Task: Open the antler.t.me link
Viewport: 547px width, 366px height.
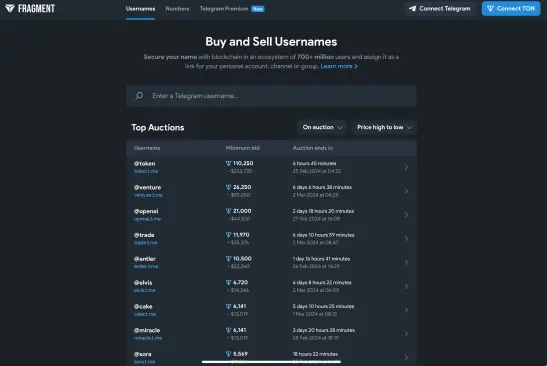Action: 146,266
